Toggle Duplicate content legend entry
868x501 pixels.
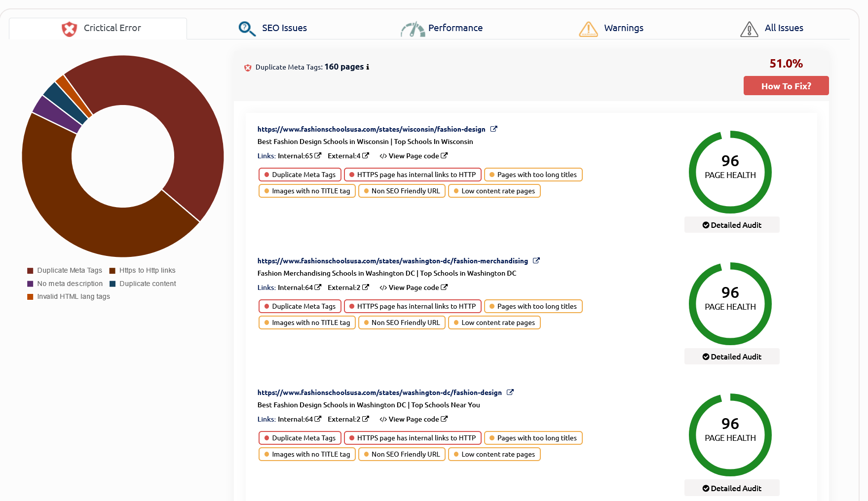[x=143, y=284]
